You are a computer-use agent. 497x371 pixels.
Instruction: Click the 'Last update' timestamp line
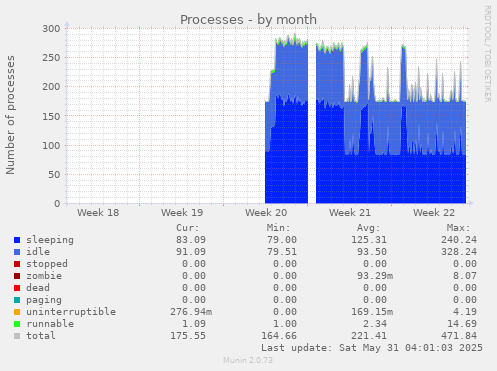(x=372, y=348)
